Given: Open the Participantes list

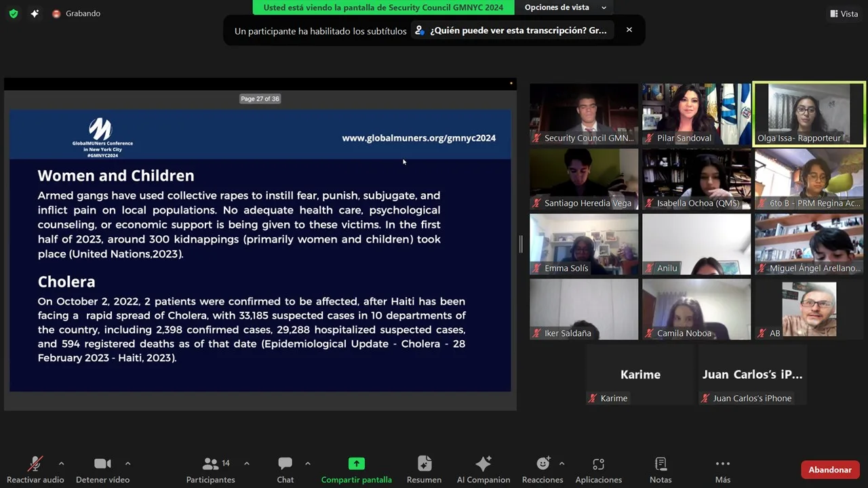Looking at the screenshot, I should click(x=211, y=470).
